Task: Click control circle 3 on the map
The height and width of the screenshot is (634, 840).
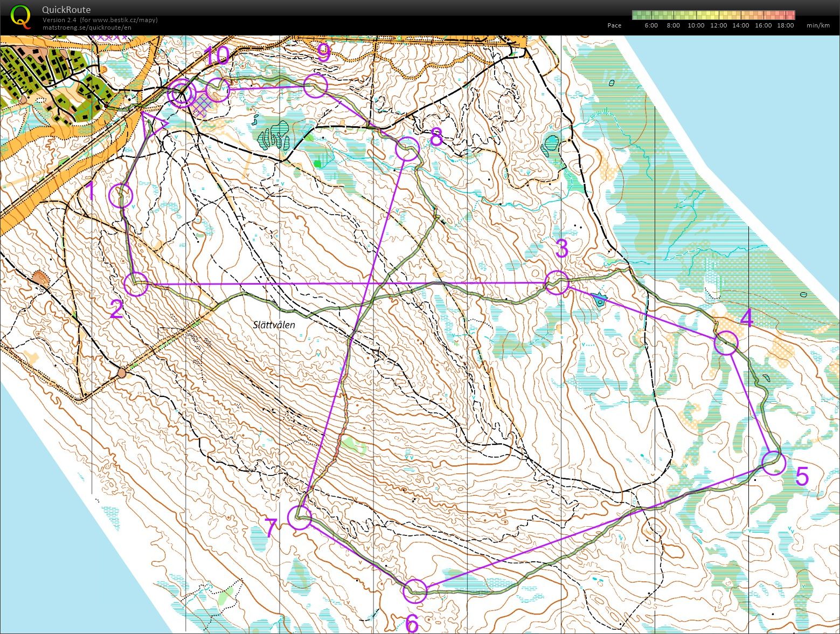Action: point(557,282)
